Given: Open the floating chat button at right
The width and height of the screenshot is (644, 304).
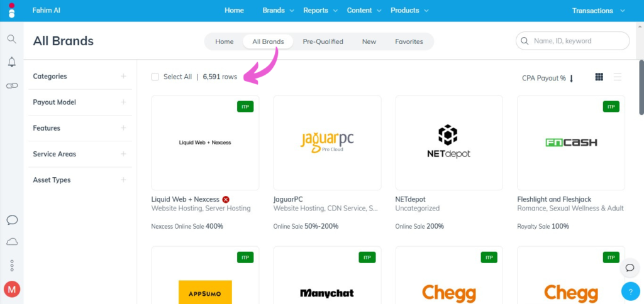Looking at the screenshot, I should (630, 268).
